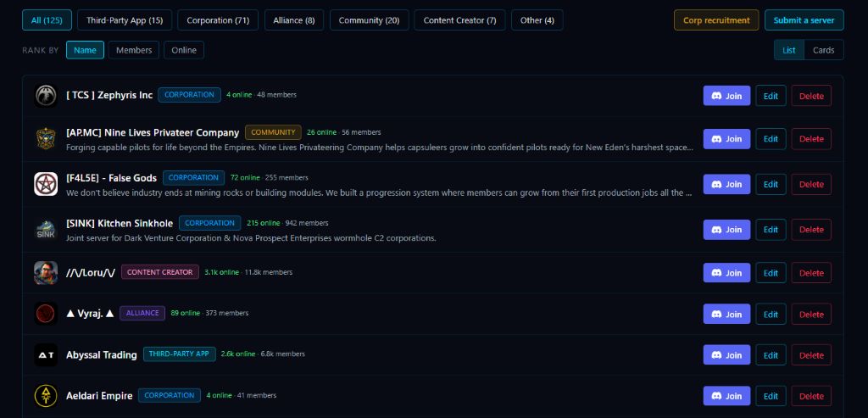
Task: Join the //\/Loru/\/ server
Action: point(726,273)
